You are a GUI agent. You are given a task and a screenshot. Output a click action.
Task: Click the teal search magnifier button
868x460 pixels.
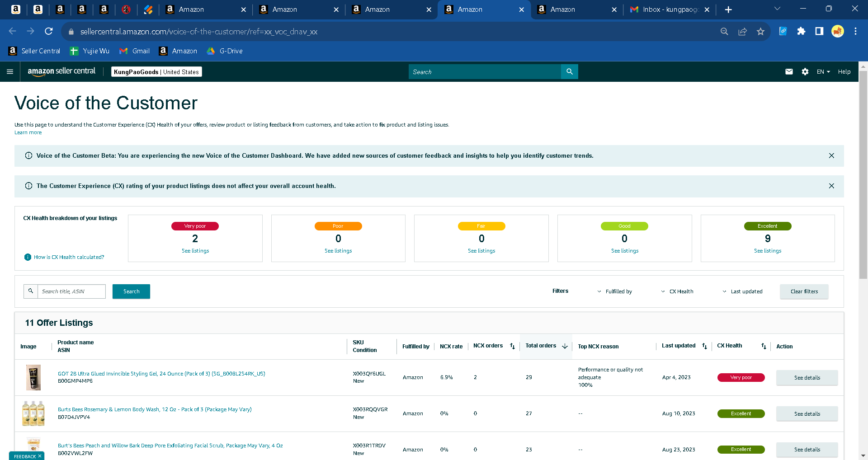pos(569,71)
